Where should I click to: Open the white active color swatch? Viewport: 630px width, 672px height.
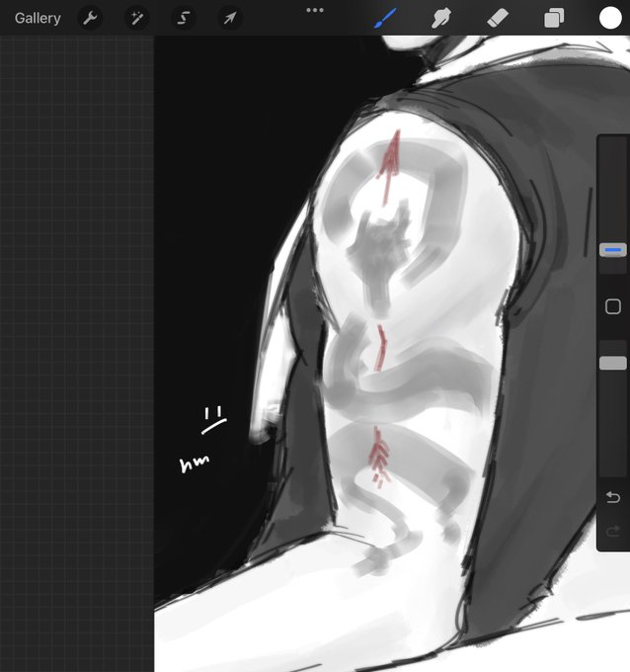(610, 19)
